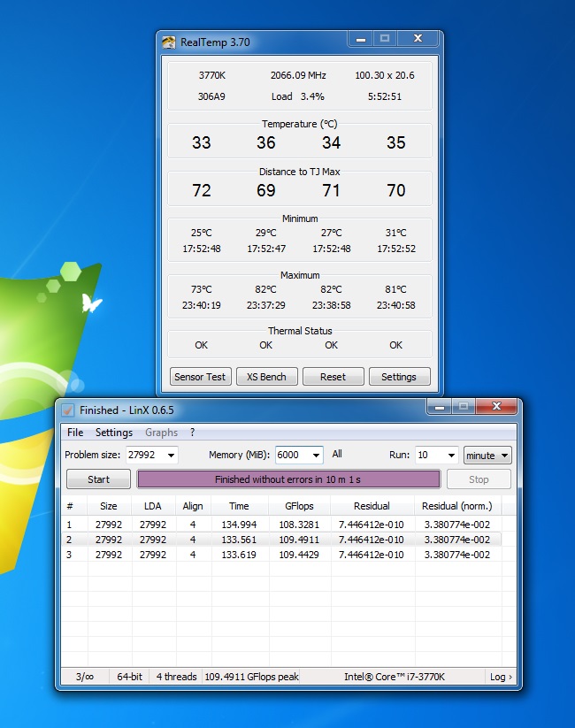Click the 25°C minimum temperature value
Viewport: 575px width, 728px height.
click(x=201, y=233)
